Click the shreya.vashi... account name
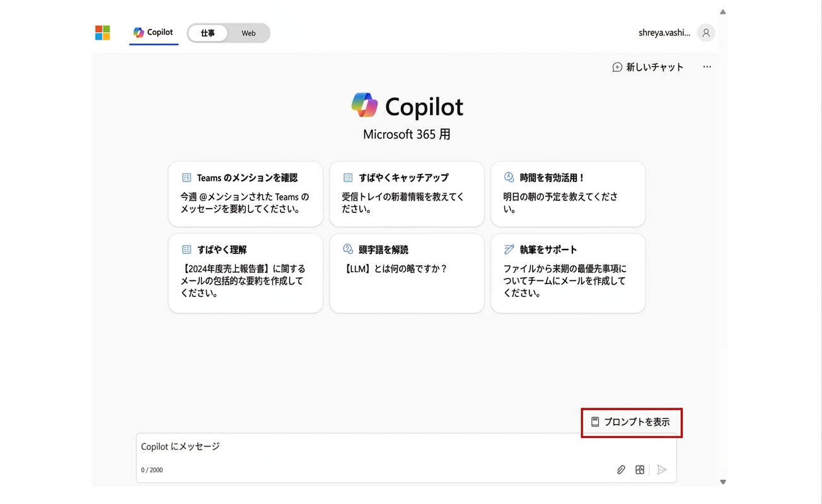822x504 pixels. (664, 33)
